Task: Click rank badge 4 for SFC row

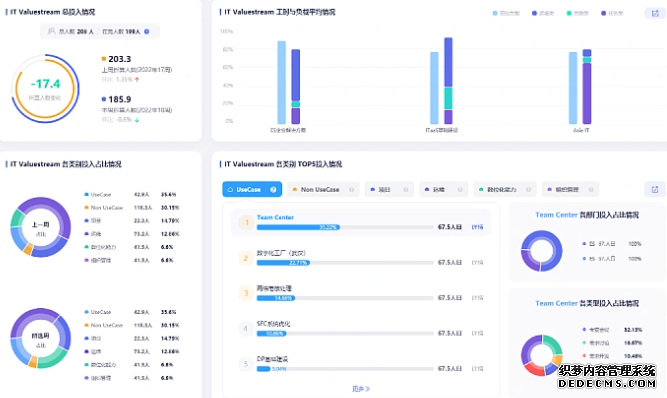Action: point(245,329)
